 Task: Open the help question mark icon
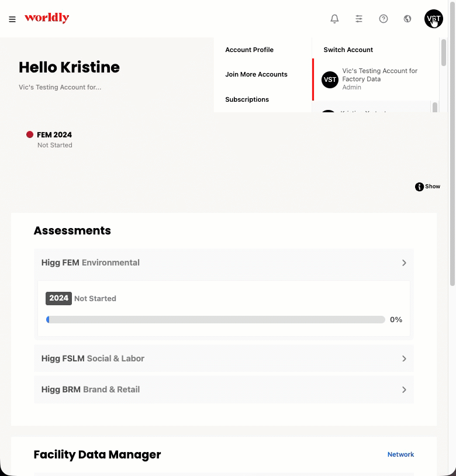(x=383, y=19)
